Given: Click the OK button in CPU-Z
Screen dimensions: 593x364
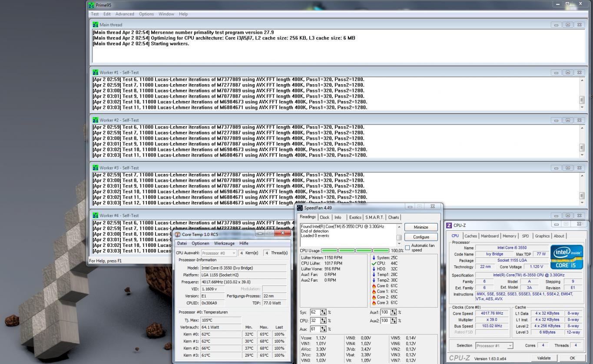Looking at the screenshot, I should click(572, 358).
